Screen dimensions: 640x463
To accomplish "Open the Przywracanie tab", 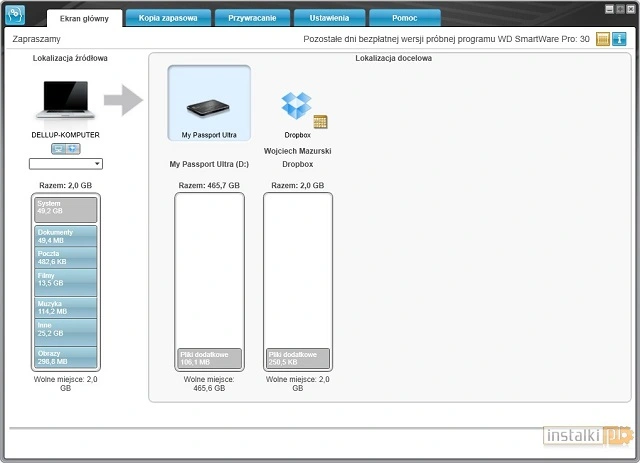I will 250,18.
